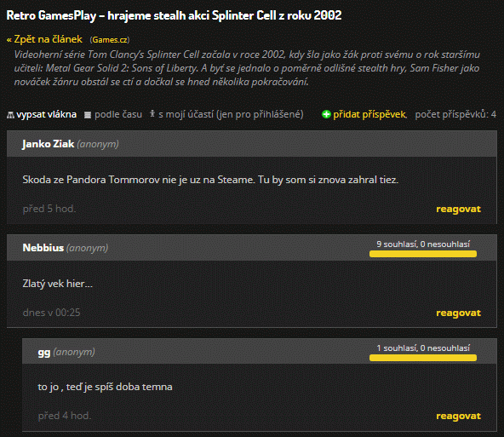Viewport: 504px width, 437px height.
Task: Reply to gg's comment via reagovat
Action: [x=458, y=416]
